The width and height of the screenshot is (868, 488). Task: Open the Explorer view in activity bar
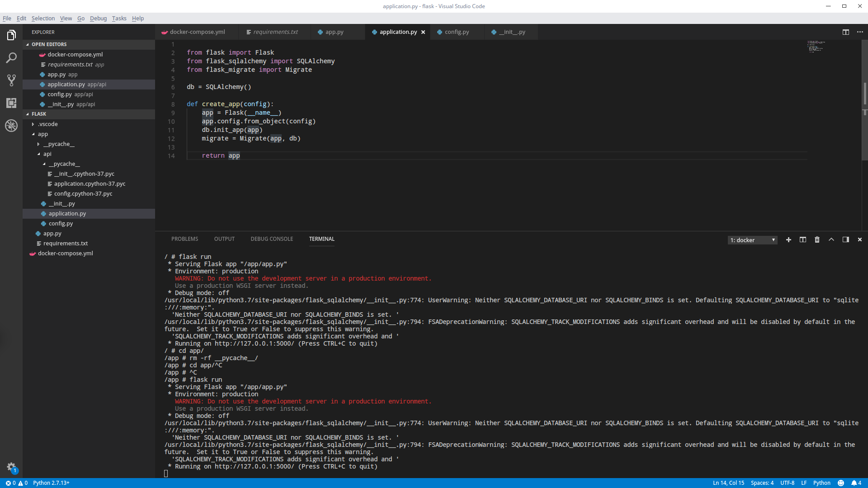pos(11,35)
